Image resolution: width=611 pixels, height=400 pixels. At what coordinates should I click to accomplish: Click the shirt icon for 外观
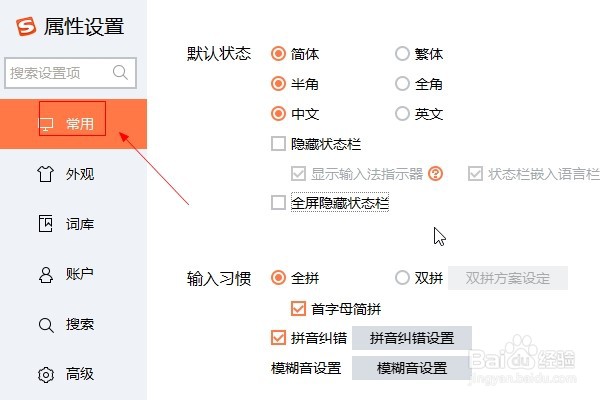click(x=45, y=175)
